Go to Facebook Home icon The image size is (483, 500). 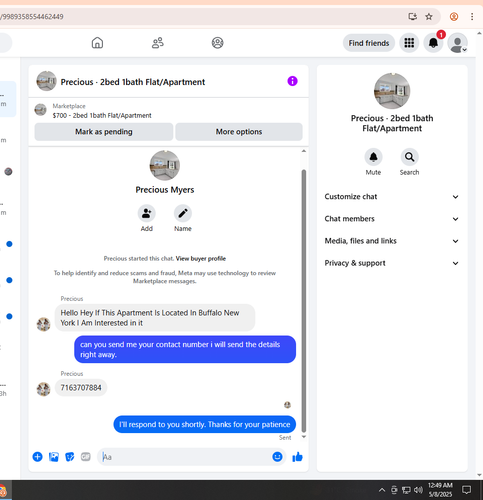(x=97, y=43)
